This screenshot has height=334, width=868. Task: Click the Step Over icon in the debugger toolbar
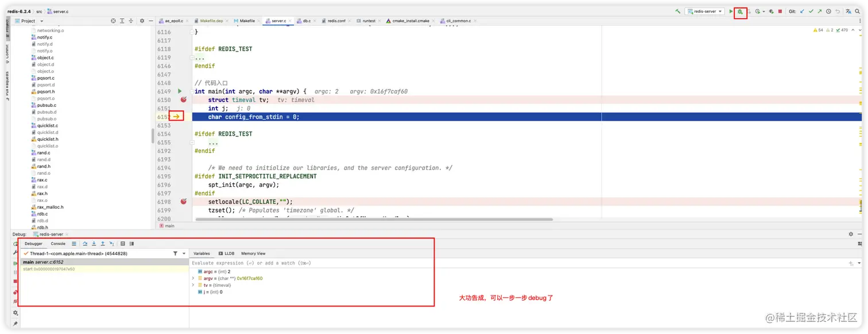click(85, 244)
